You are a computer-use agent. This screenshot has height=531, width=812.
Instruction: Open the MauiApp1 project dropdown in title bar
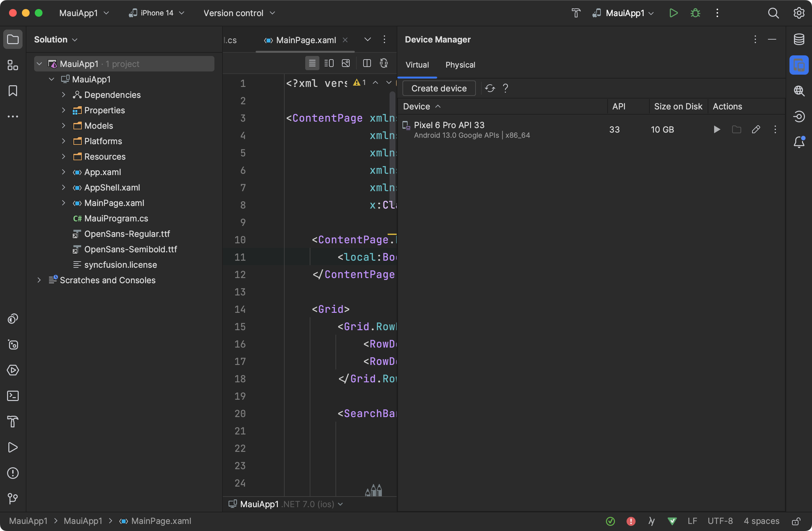pyautogui.click(x=84, y=13)
